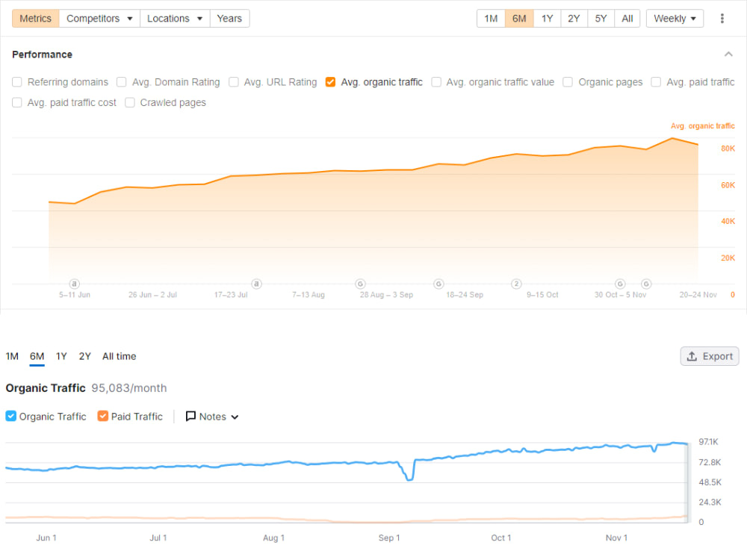Switch top chart range to All
747x560 pixels.
(627, 19)
